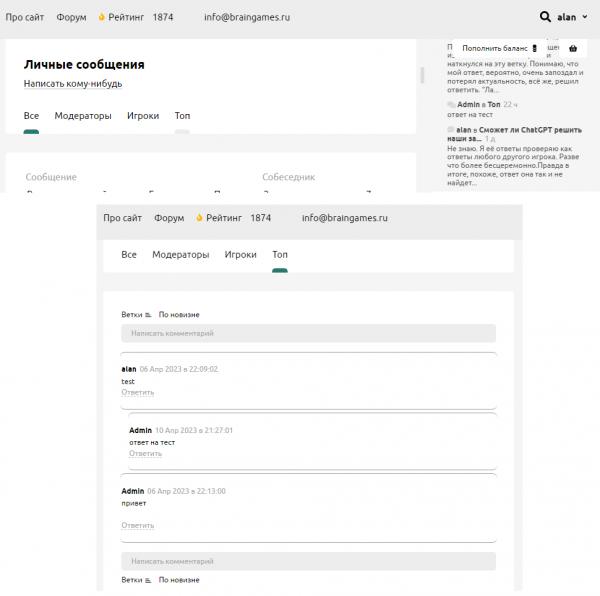
Task: Open Про сайт in the lower screenshot header
Action: click(122, 218)
